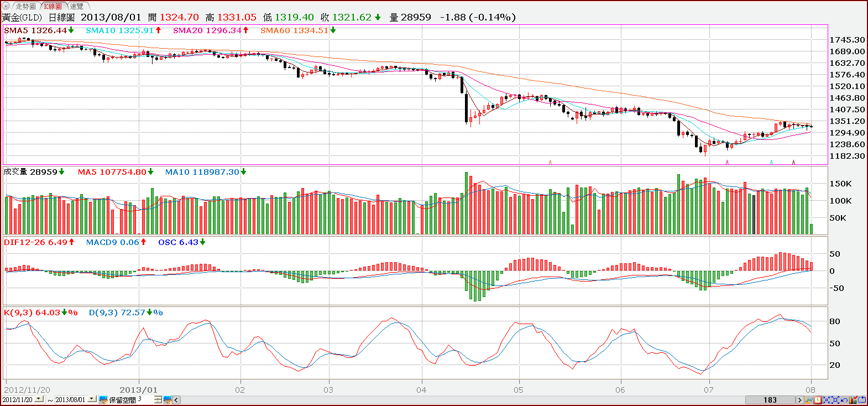Open the round dropdown menu button before the chart tabs

pos(6,6)
